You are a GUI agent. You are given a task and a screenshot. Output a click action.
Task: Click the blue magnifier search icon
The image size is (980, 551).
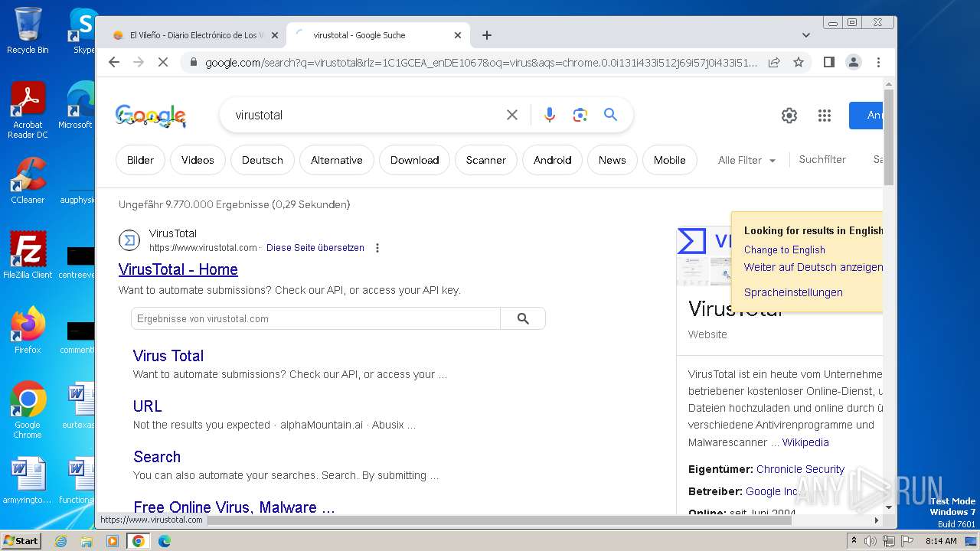pos(610,115)
